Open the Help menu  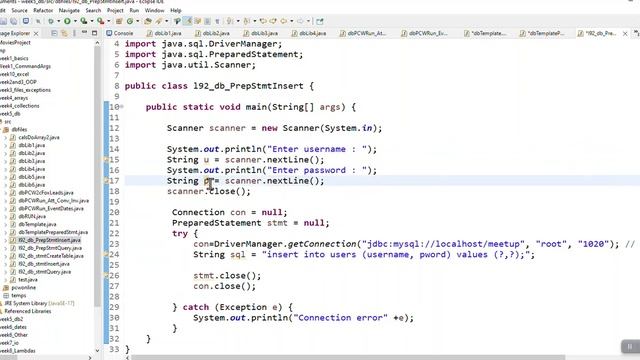(176, 10)
